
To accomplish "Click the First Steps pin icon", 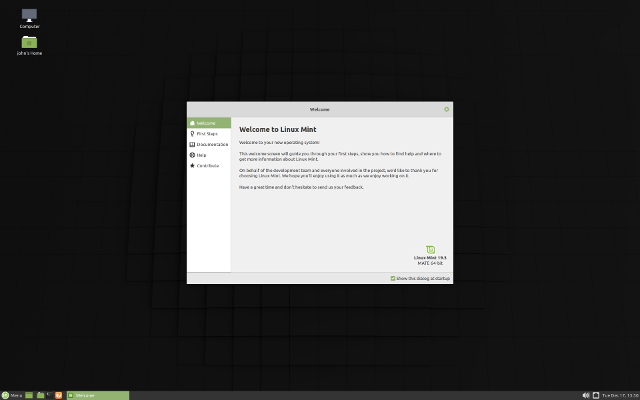I will tap(192, 133).
